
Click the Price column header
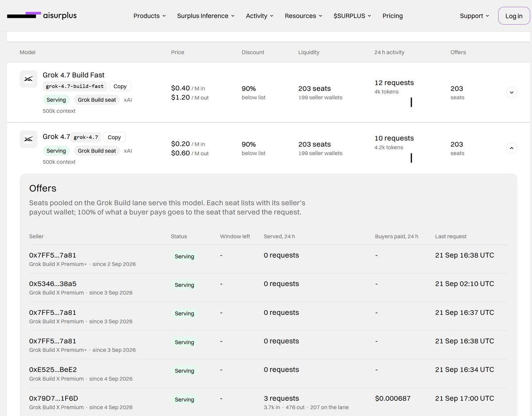[x=178, y=52]
